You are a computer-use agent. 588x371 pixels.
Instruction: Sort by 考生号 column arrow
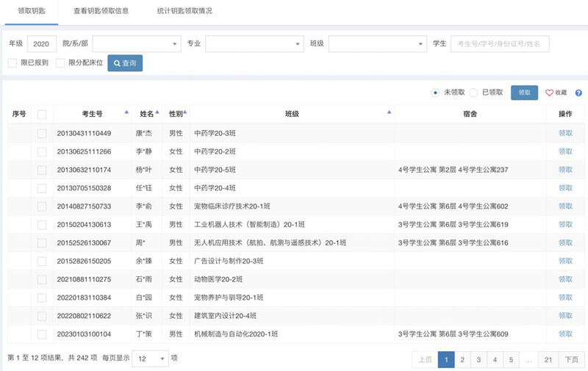126,112
